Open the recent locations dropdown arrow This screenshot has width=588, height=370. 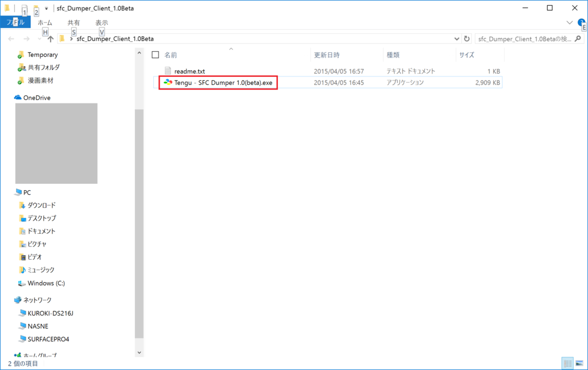click(x=39, y=39)
